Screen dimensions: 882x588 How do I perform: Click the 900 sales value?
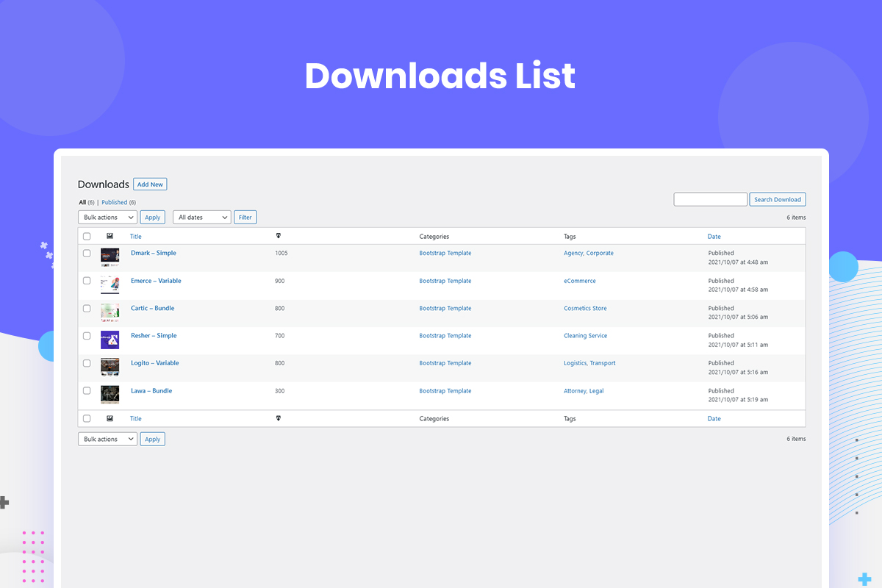click(280, 281)
